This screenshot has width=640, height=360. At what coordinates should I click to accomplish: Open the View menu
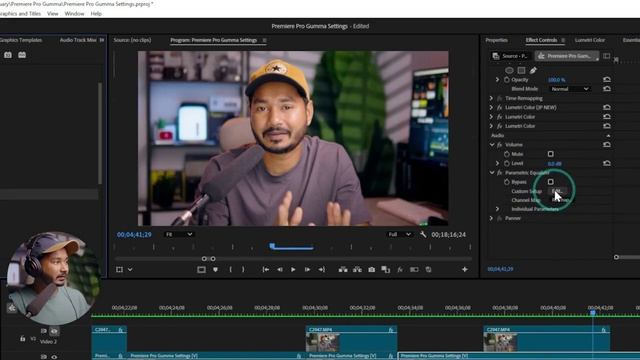pos(53,13)
